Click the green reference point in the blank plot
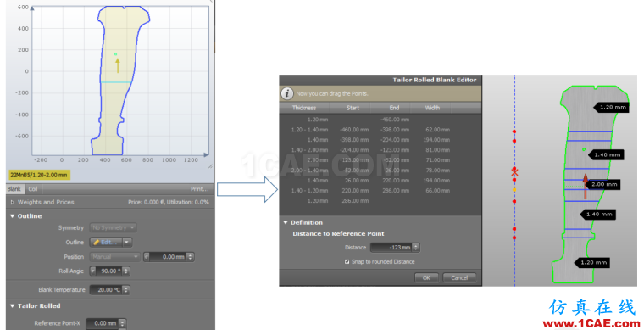Image resolution: width=644 pixels, height=330 pixels. [x=115, y=53]
